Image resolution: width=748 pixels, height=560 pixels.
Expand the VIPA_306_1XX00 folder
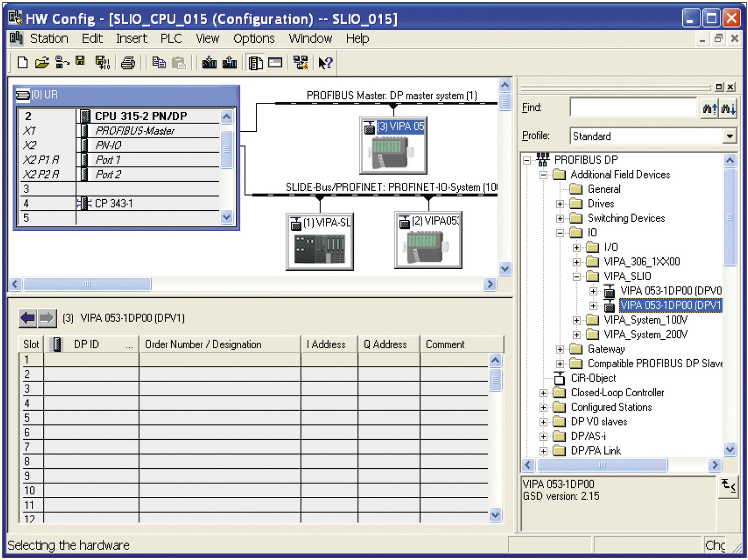[577, 262]
